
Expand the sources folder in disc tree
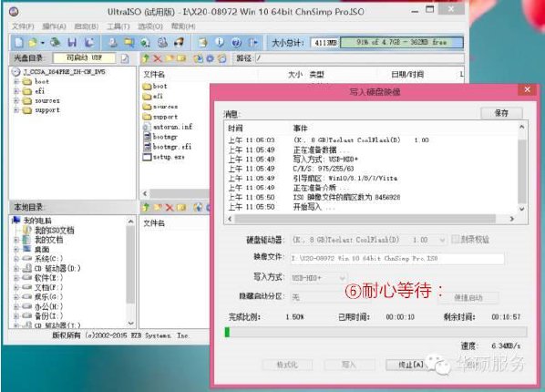pos(16,100)
